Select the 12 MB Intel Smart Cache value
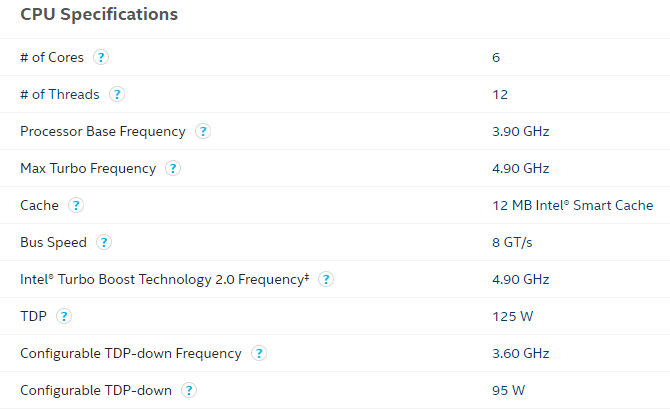Viewport: 670px width, 409px height. coord(573,205)
